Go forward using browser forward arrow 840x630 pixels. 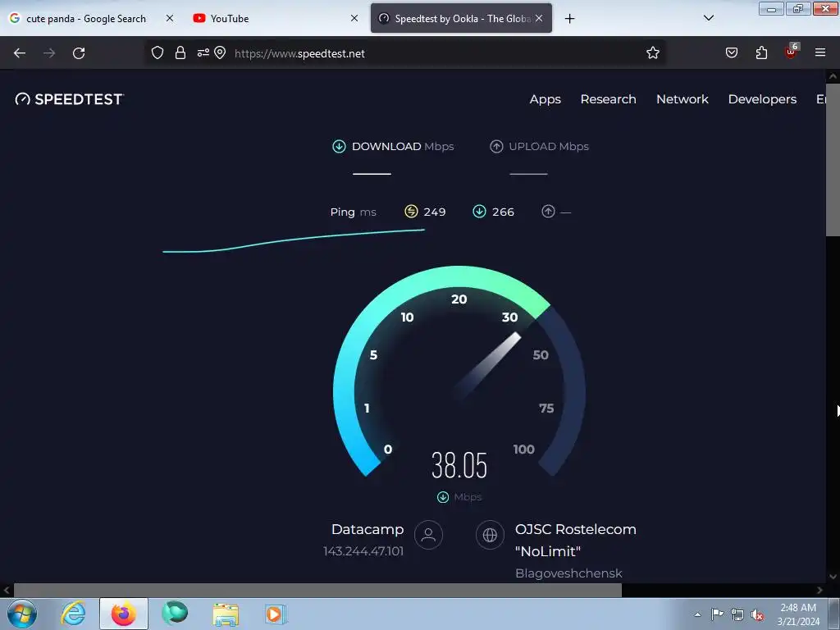[49, 53]
